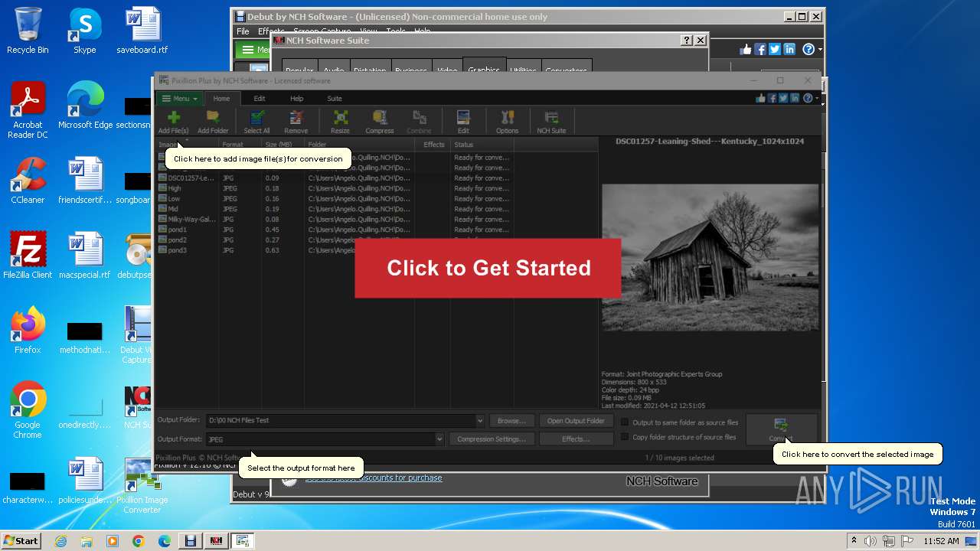The height and width of the screenshot is (551, 980).
Task: Click the red Click to Get Started banner
Action: [x=488, y=268]
